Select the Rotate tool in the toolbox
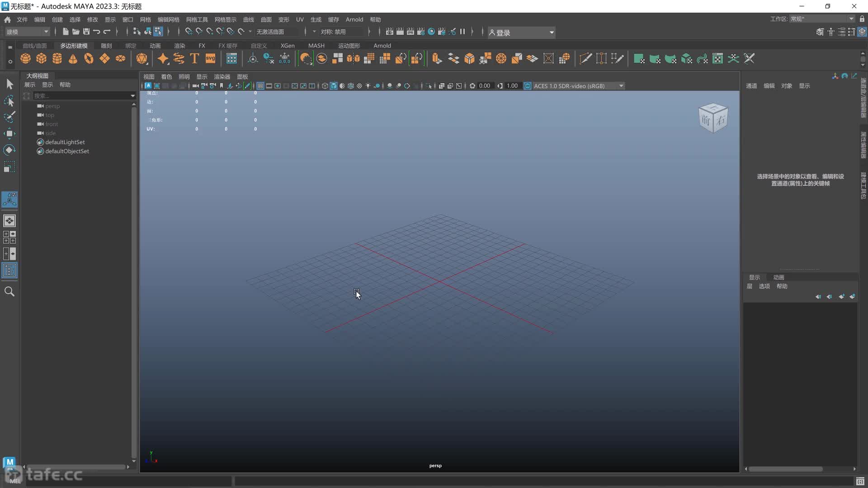The width and height of the screenshot is (868, 488). [9, 150]
